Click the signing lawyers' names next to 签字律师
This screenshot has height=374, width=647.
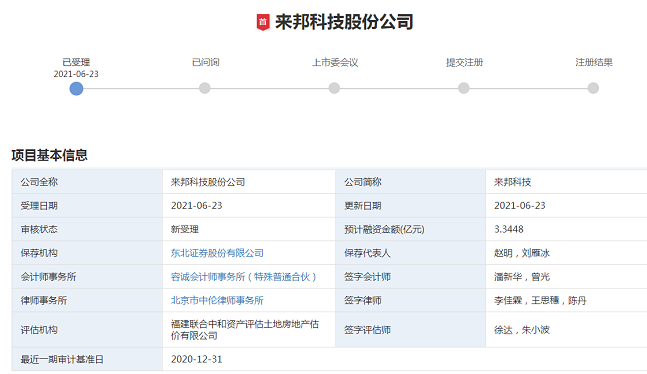point(540,300)
